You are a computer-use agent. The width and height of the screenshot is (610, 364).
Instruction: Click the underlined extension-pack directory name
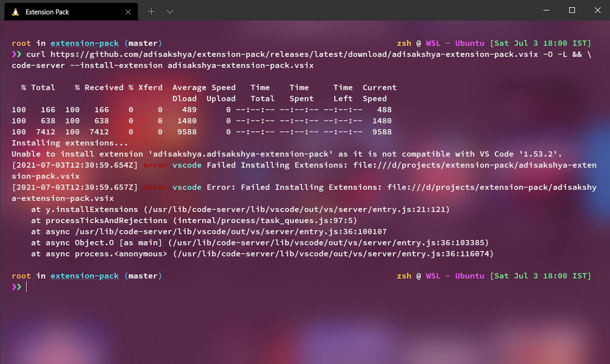(85, 43)
